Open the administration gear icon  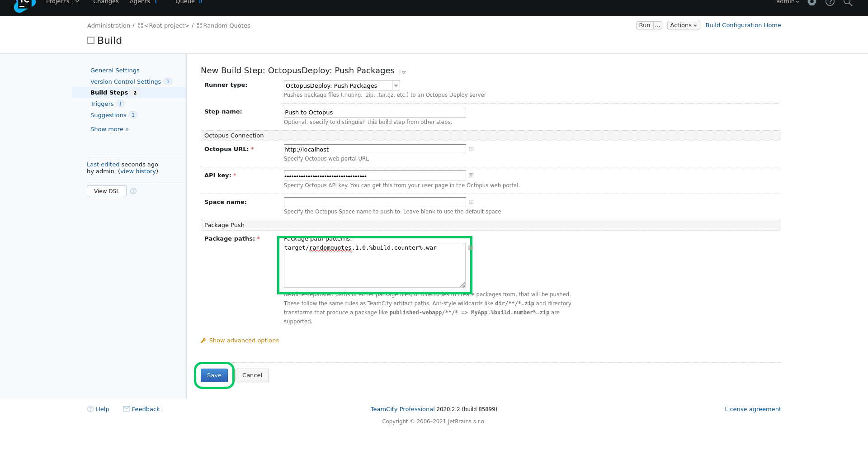coord(812,2)
